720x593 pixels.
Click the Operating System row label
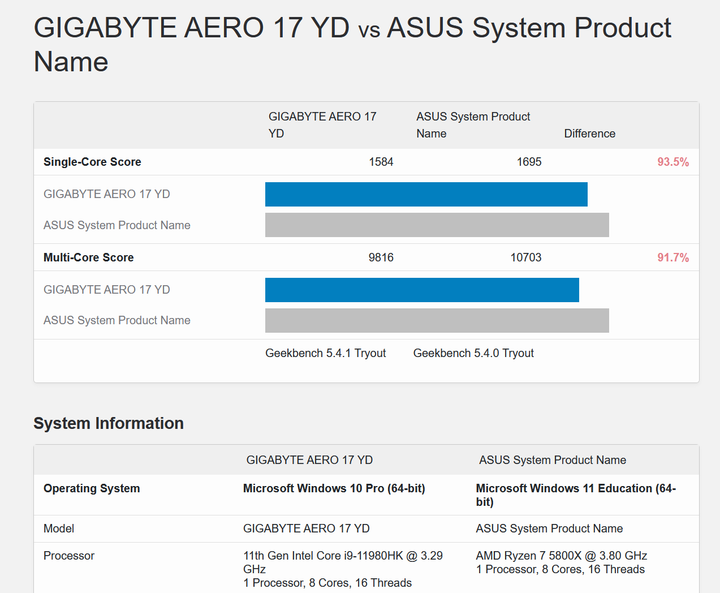point(91,489)
